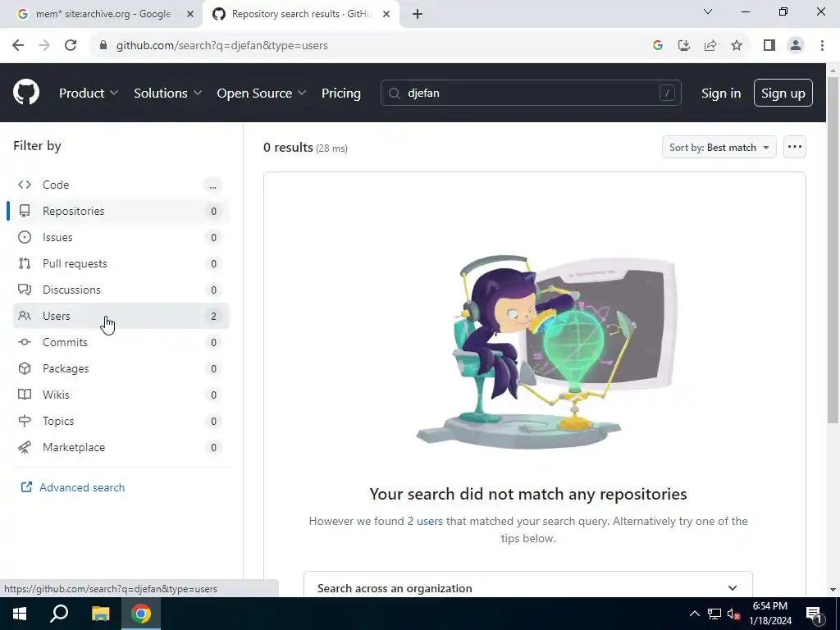840x630 pixels.
Task: Click the Marketplace filter label
Action: click(x=74, y=447)
